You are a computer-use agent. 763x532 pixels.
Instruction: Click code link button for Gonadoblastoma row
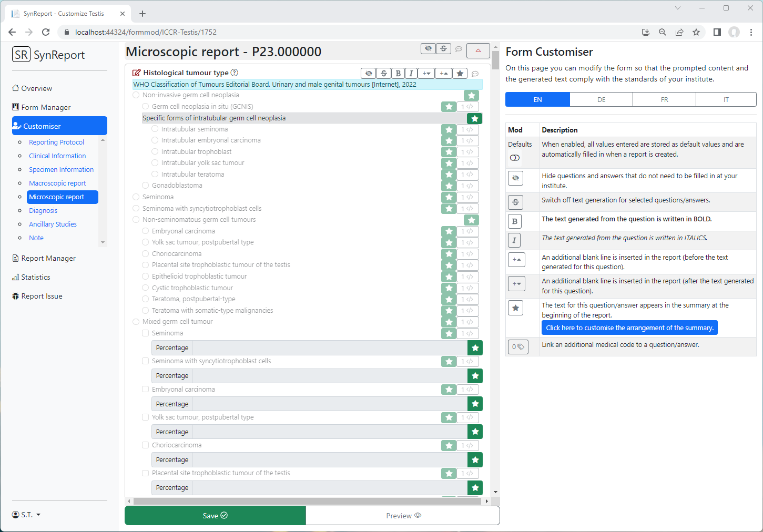tap(467, 186)
